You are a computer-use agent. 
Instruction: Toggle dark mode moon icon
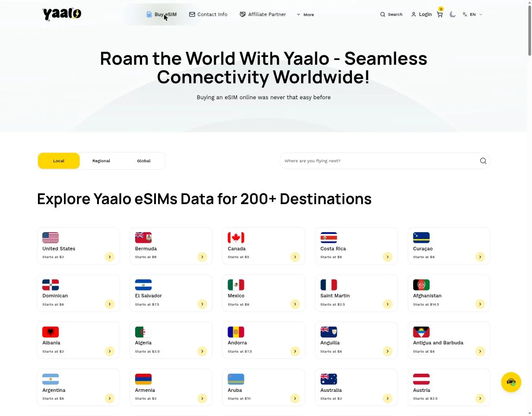[453, 14]
